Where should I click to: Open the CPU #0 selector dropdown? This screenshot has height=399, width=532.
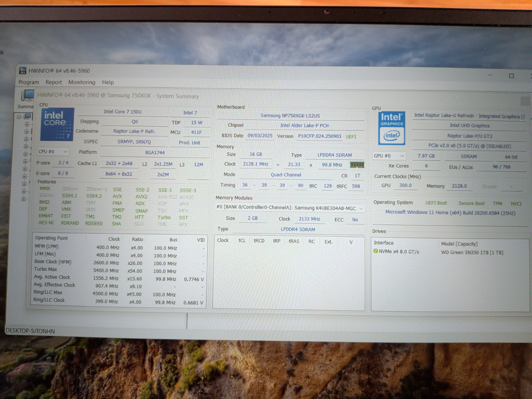pos(53,152)
